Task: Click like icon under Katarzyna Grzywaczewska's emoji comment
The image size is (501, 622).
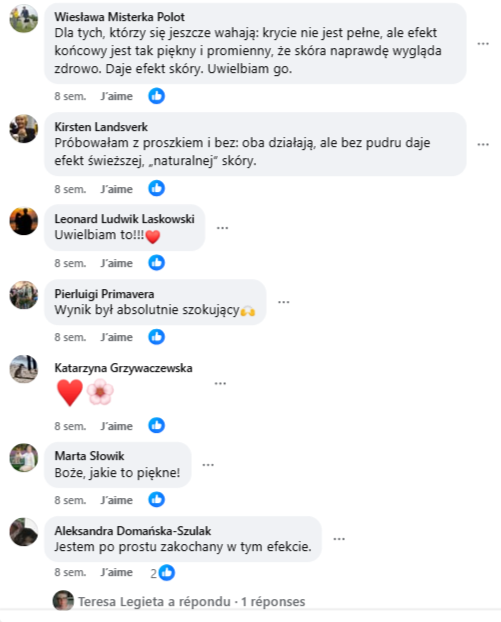Action: click(157, 425)
